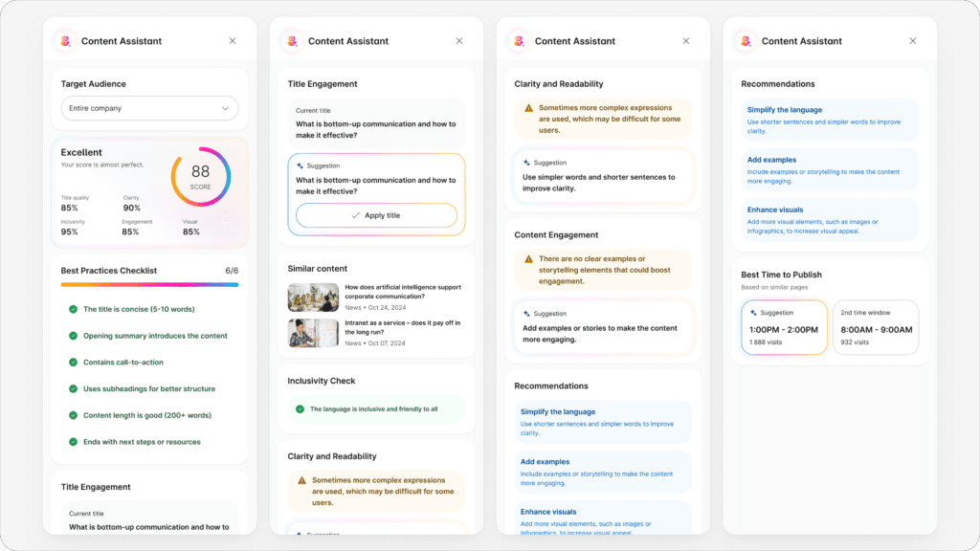Screen dimensions: 980x551
Task: Open the 'Entire company' target audience dropdown
Action: [149, 108]
